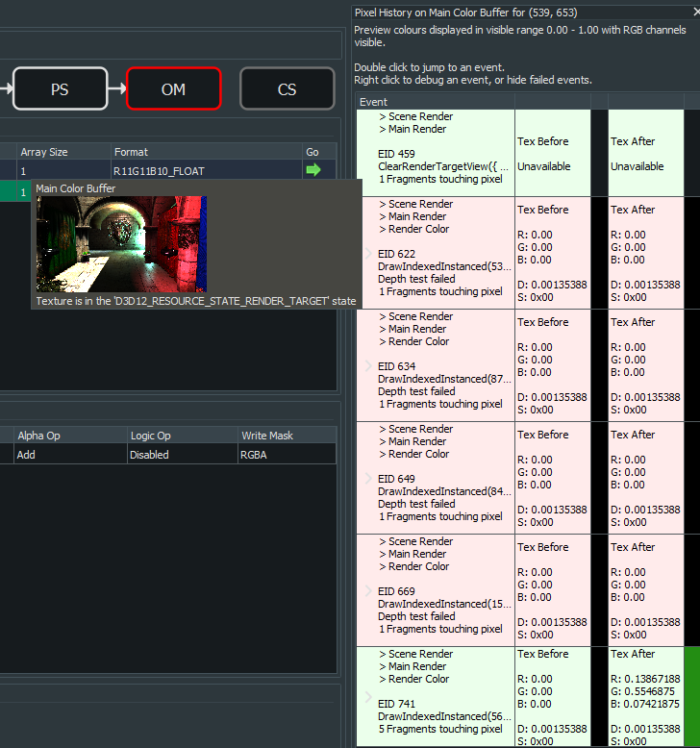Click Tex After G: 0.5546875 value
This screenshot has height=748, width=700.
(x=642, y=691)
